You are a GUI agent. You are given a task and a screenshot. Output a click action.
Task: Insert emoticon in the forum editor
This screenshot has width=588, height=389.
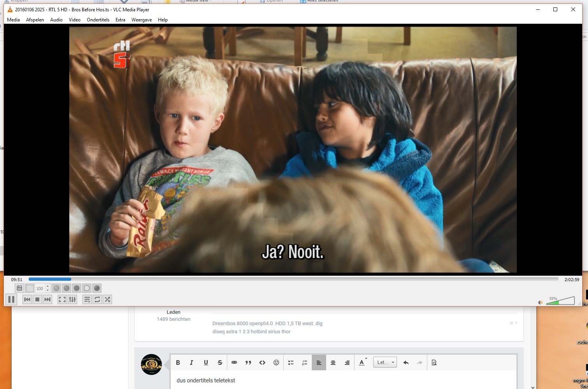(276, 363)
